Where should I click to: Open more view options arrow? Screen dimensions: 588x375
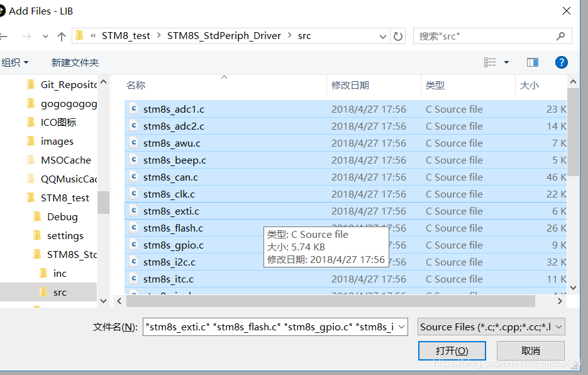506,62
